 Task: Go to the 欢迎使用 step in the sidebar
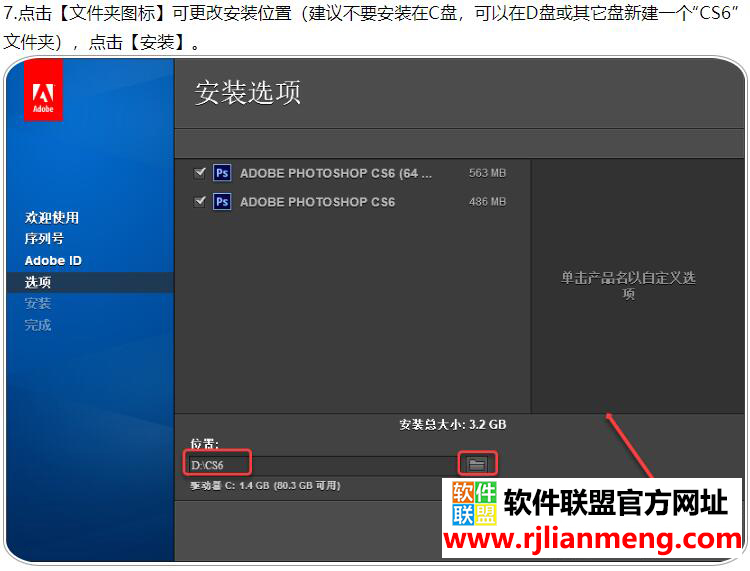(x=52, y=218)
